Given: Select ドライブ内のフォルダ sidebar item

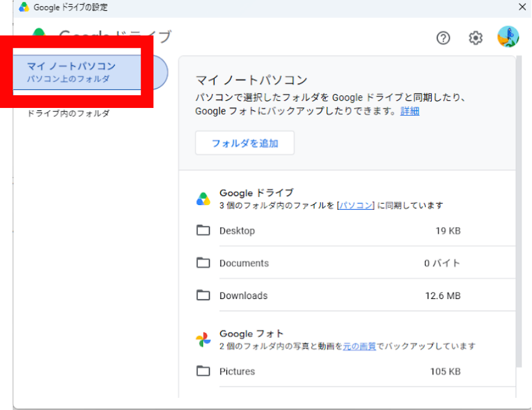Looking at the screenshot, I should coord(68,113).
